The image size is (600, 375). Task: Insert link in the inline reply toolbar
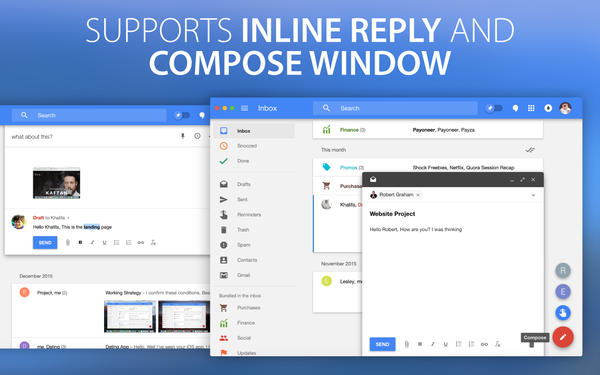click(x=140, y=243)
